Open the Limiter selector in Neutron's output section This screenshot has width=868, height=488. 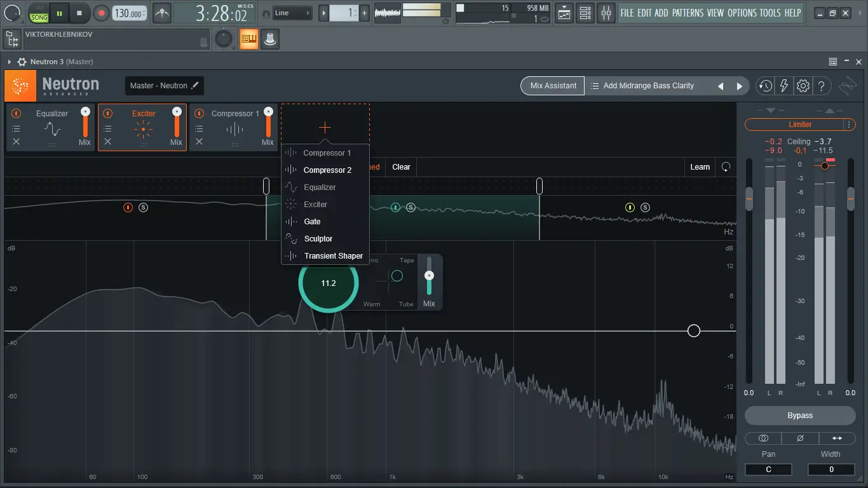coord(798,125)
